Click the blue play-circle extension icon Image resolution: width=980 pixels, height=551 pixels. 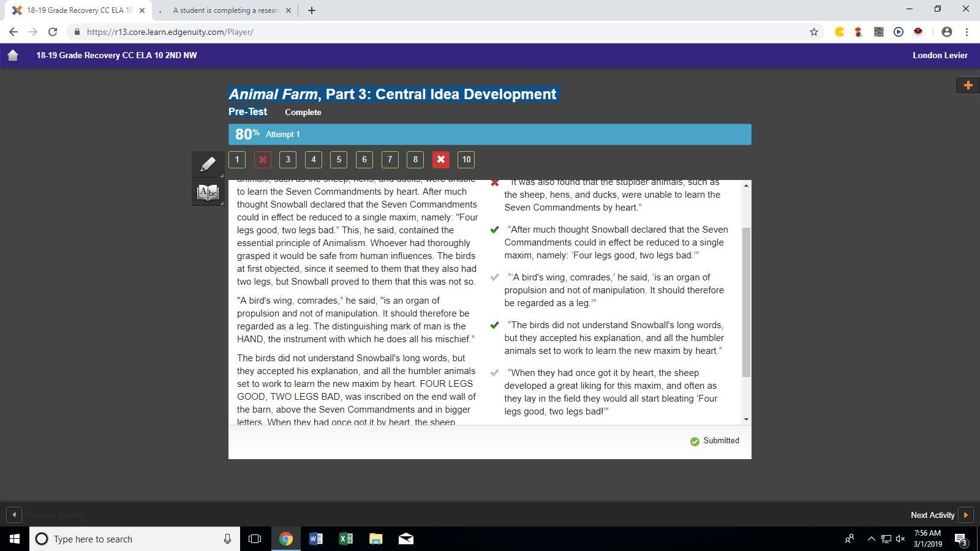899,32
